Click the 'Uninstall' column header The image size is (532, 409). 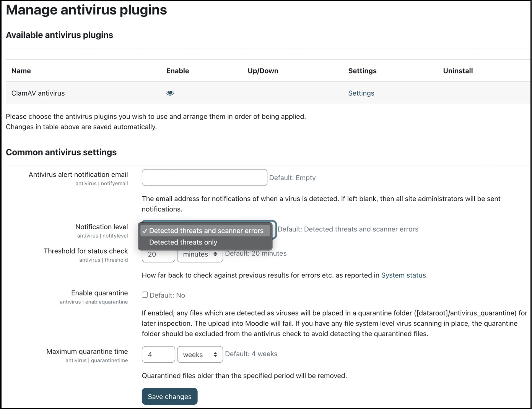(x=458, y=71)
